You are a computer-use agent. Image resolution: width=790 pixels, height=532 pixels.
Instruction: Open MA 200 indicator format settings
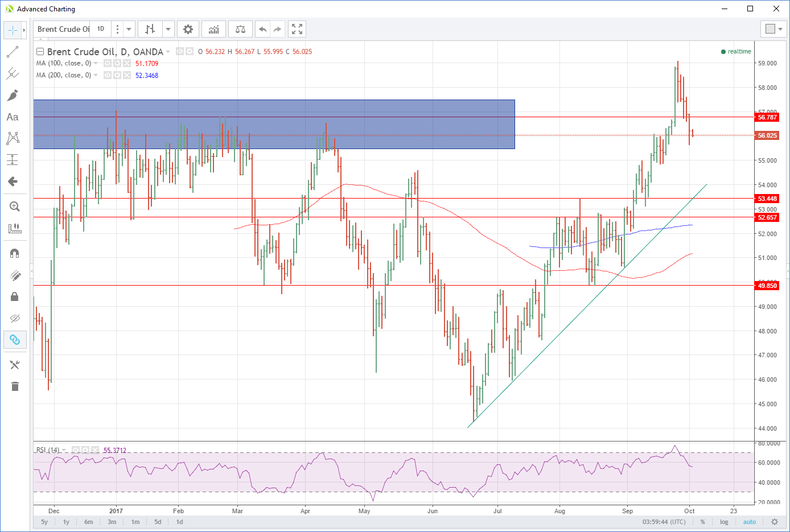click(117, 75)
